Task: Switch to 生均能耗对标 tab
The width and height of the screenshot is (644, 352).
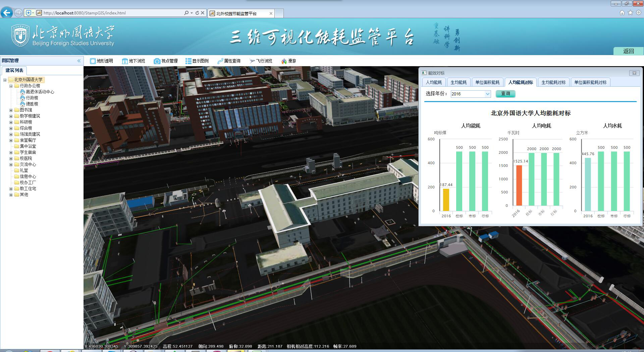Action: coord(553,82)
